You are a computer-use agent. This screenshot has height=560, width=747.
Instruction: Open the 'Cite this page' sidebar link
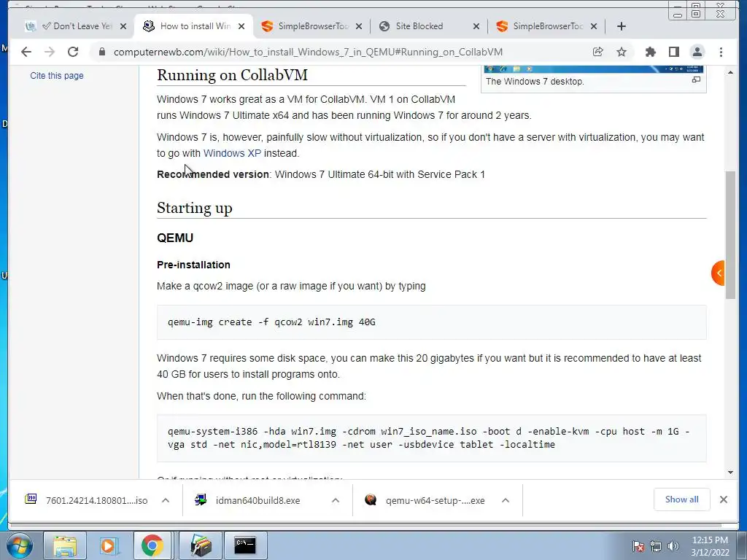[57, 75]
